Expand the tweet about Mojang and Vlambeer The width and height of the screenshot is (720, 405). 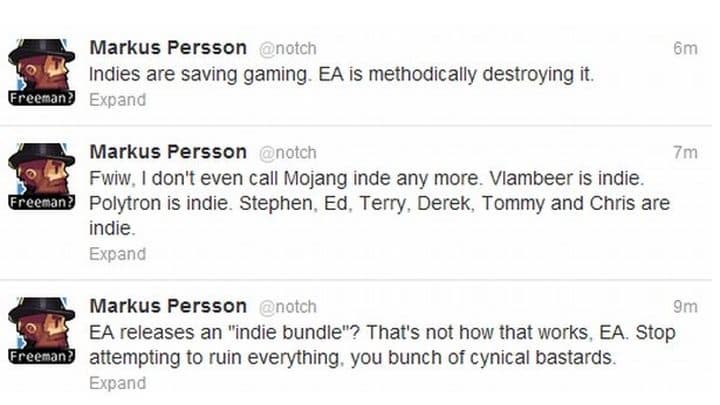point(117,254)
